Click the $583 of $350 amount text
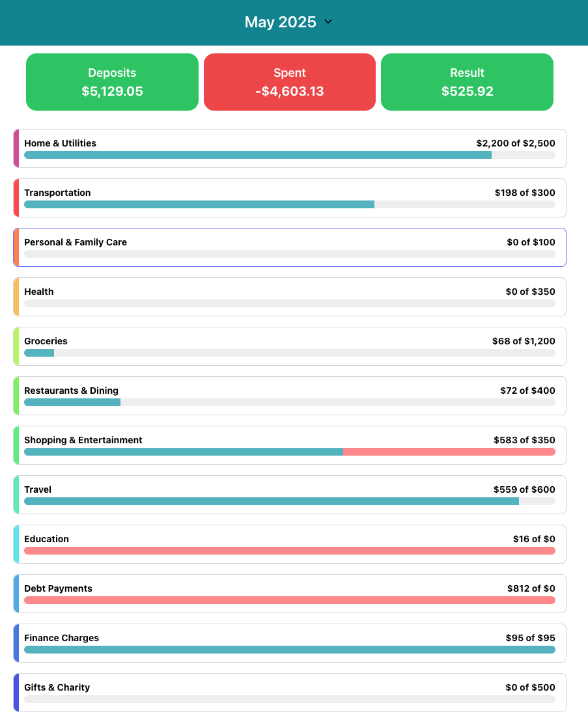Viewport: 588px width, 716px height. 524,440
